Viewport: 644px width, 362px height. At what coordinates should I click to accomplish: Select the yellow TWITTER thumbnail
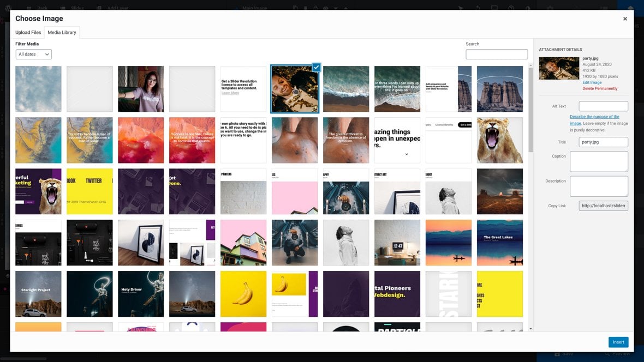pos(90,191)
